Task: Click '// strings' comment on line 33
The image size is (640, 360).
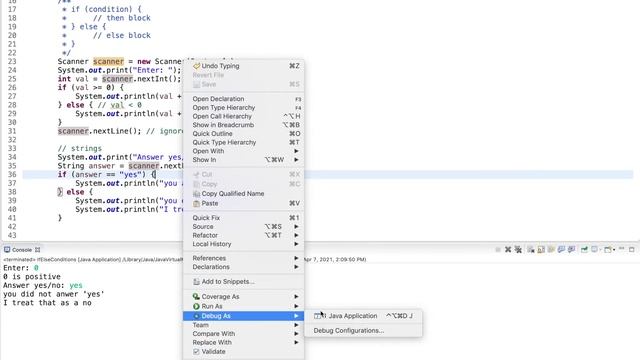Action: 80,149
